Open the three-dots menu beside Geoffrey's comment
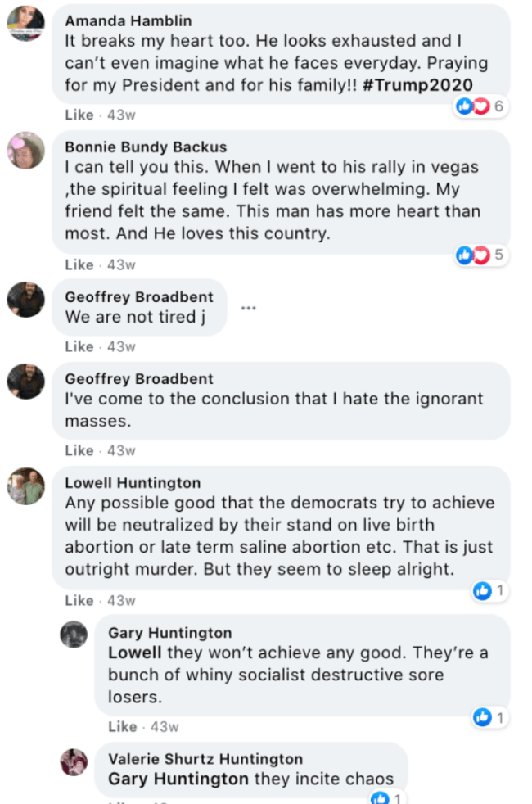The image size is (532, 804). point(249,308)
